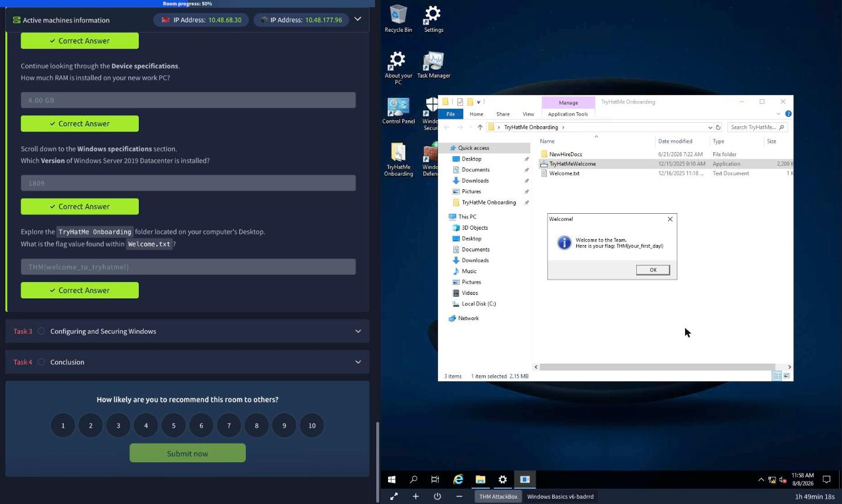Launch Internet Explorer from the taskbar

(x=458, y=479)
